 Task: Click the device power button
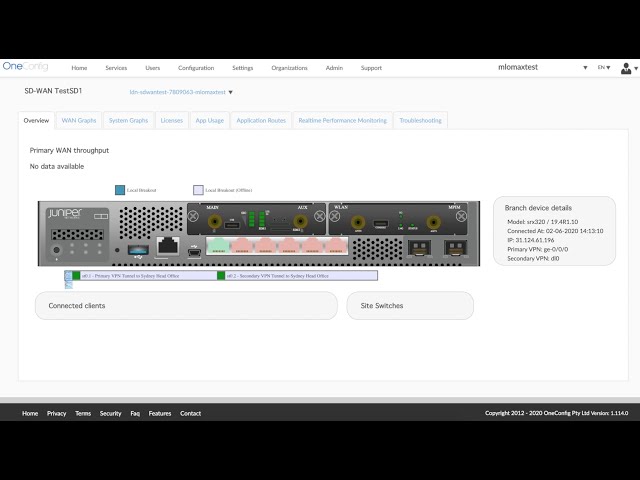(x=56, y=249)
